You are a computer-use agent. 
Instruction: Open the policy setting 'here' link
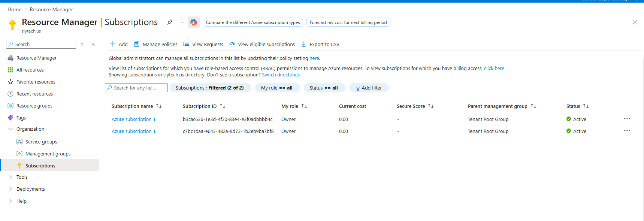314,58
